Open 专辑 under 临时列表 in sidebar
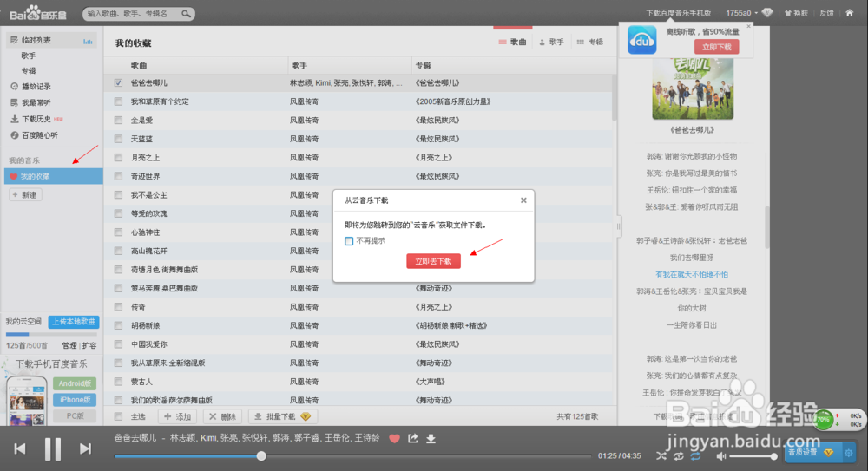 [29, 71]
